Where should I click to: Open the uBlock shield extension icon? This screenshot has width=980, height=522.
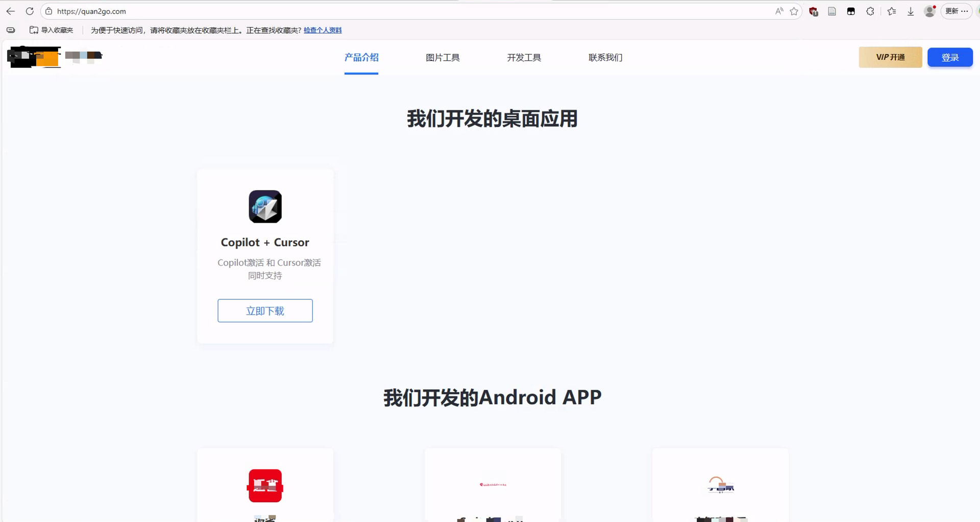pos(814,11)
